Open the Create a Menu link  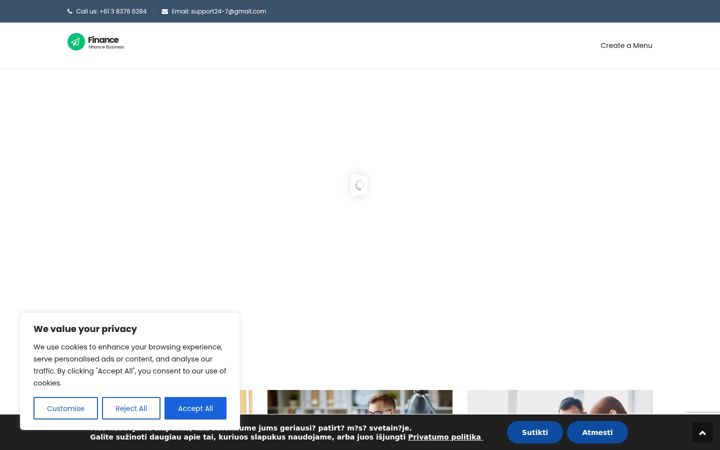tap(626, 45)
